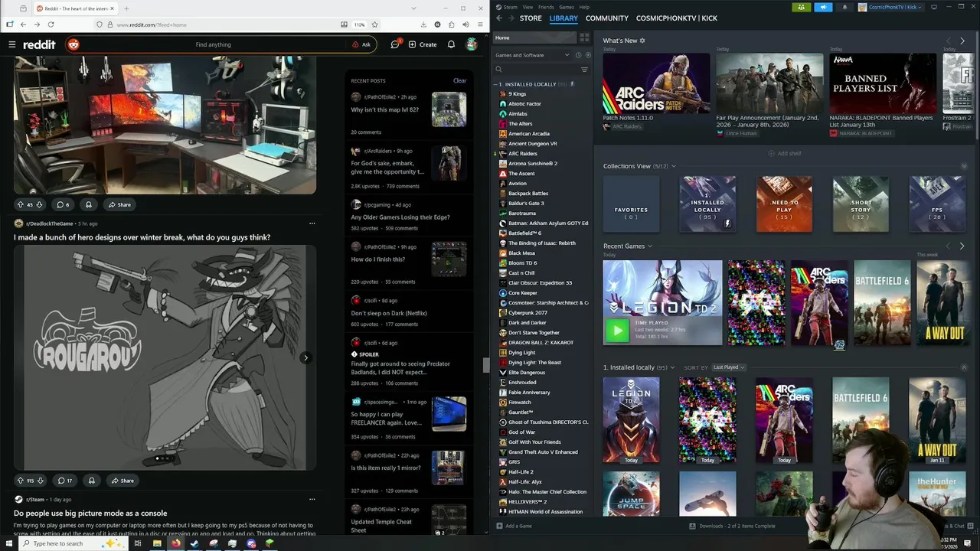
Task: Select Cyberpunk 2077 in Steam game list
Action: pos(528,313)
